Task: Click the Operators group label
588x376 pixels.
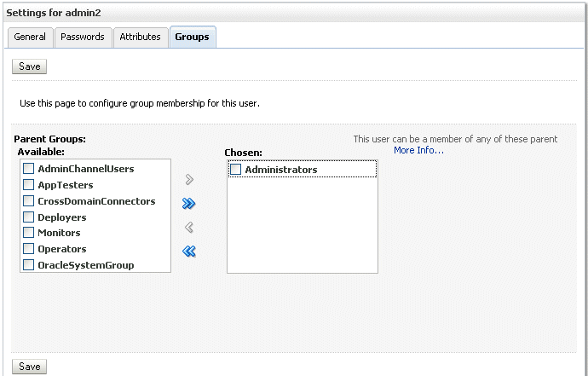Action: coord(62,249)
